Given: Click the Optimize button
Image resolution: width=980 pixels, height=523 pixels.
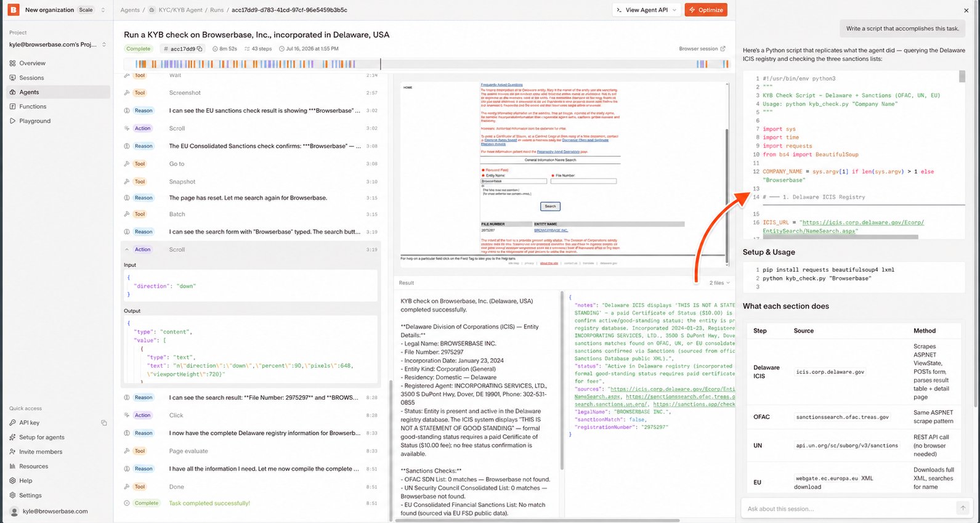Looking at the screenshot, I should point(706,10).
